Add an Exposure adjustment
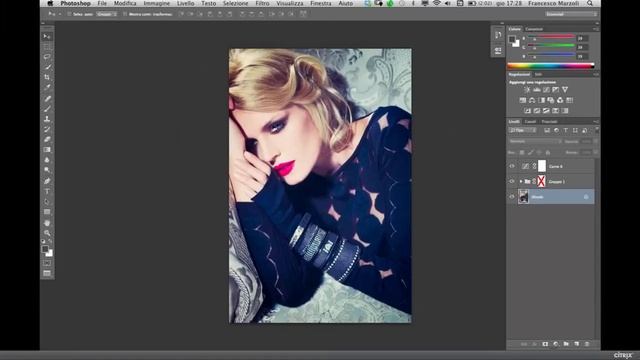The height and width of the screenshot is (360, 640). [556, 89]
